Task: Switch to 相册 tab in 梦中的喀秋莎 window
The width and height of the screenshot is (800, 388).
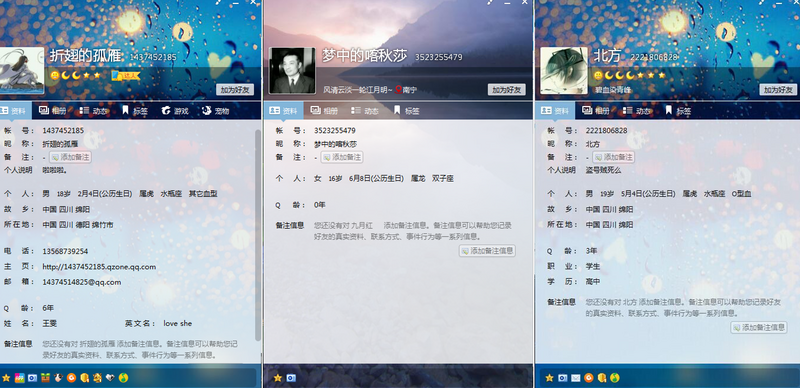Action: [x=324, y=110]
